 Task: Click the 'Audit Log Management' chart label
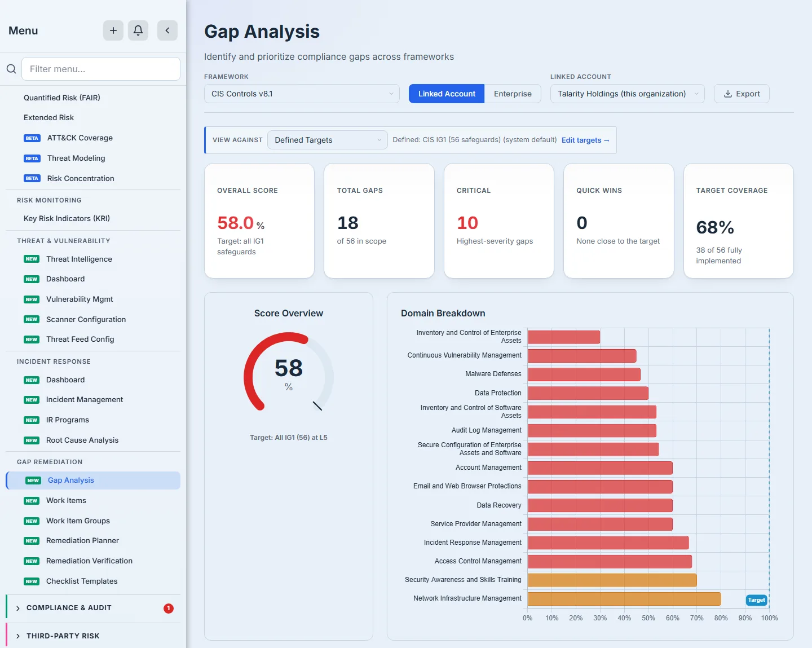487,430
